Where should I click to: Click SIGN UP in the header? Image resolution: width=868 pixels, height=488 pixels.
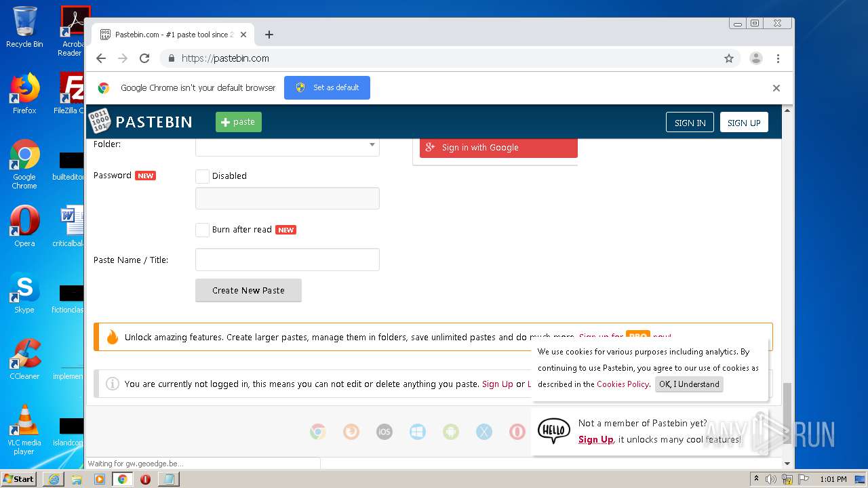(744, 123)
